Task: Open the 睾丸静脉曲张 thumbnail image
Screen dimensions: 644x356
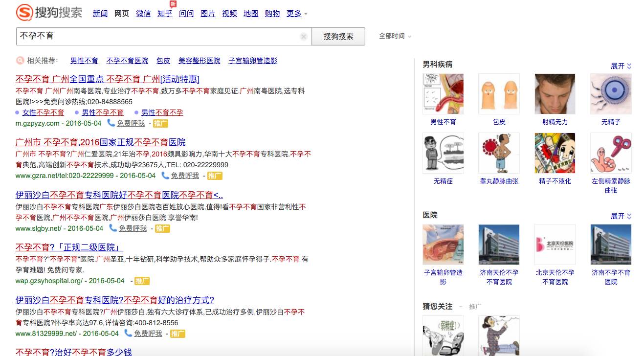Action: 499,153
